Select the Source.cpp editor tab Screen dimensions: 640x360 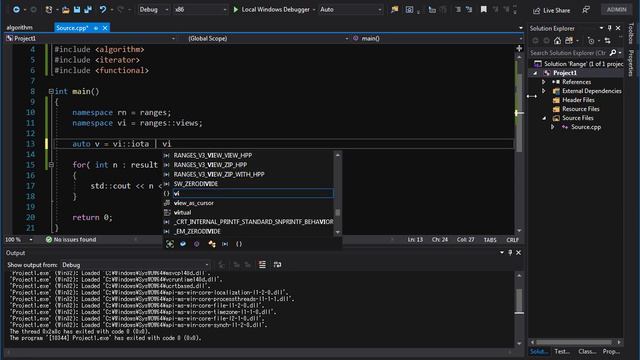(72, 28)
